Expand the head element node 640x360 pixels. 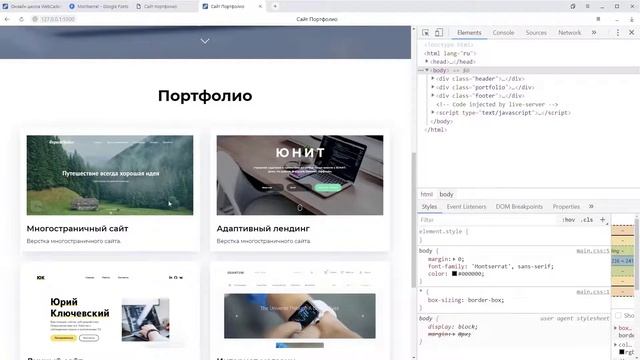[x=427, y=62]
